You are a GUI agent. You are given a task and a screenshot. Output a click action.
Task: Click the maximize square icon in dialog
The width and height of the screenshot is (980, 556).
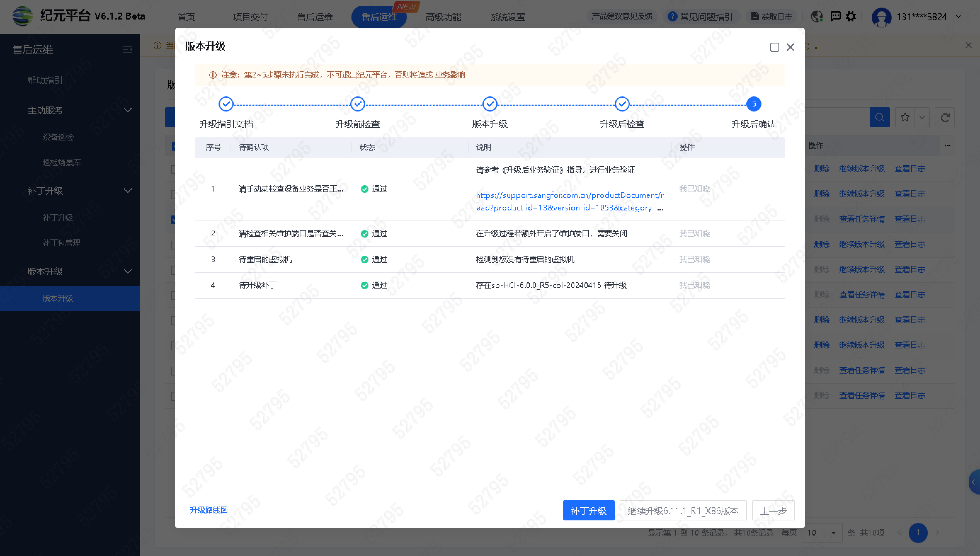[x=774, y=47]
